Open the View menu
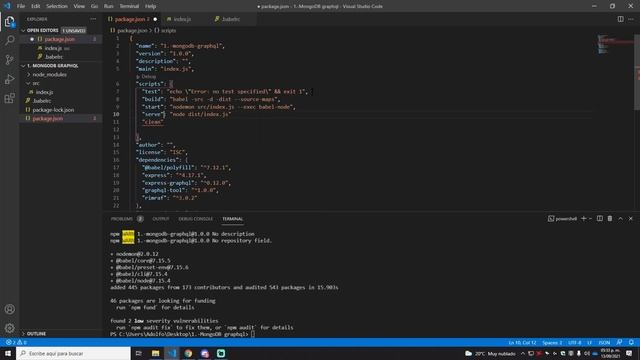The width and height of the screenshot is (640, 360). 79,6
